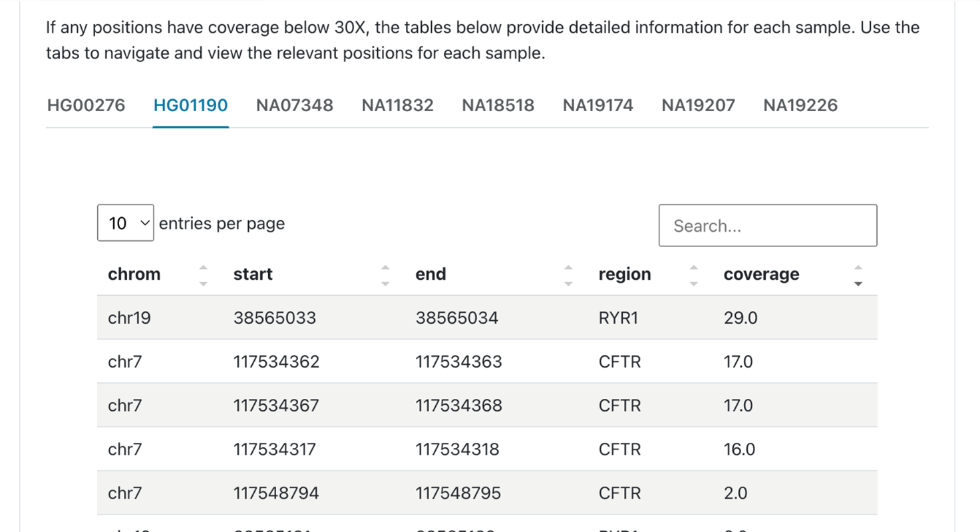Select the HG01190 tab

(191, 105)
